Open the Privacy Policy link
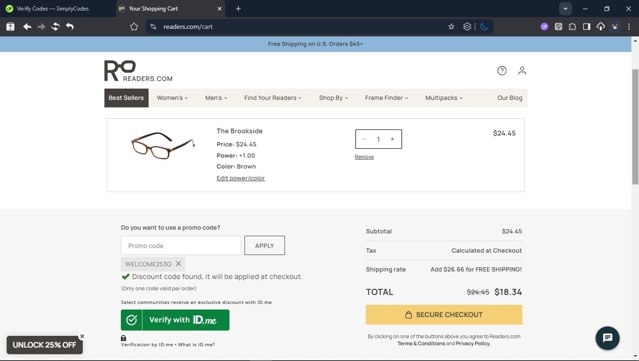The image size is (639, 361). tap(473, 343)
